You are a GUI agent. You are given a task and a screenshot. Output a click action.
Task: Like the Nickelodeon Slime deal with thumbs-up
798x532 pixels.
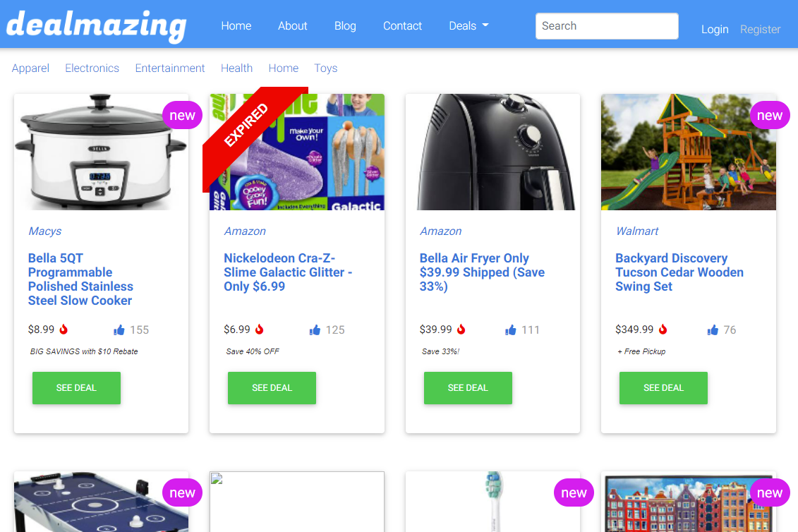[315, 330]
